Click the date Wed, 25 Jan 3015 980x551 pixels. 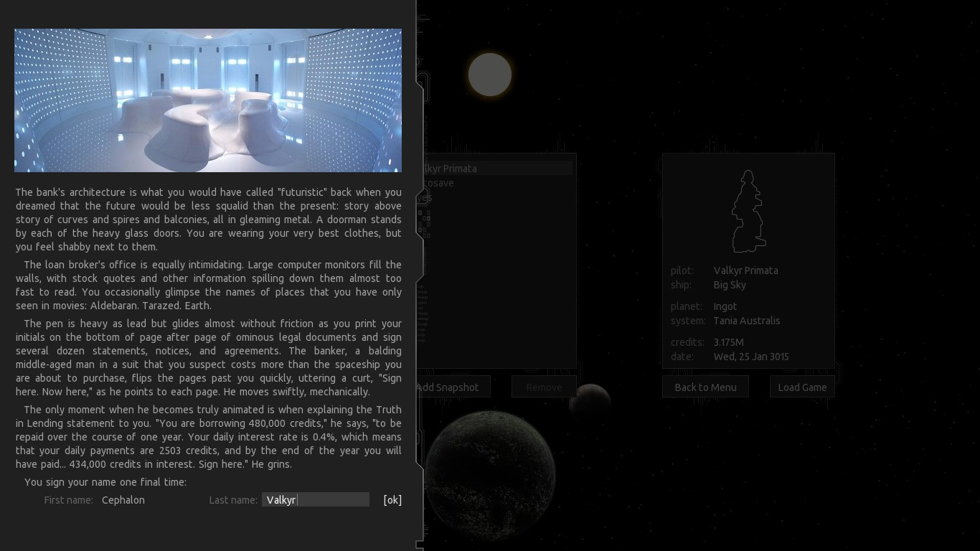[x=751, y=357]
